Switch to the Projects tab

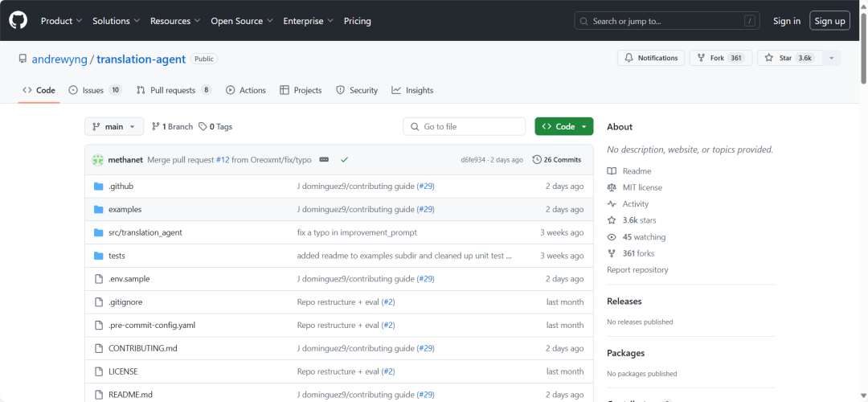(301, 90)
